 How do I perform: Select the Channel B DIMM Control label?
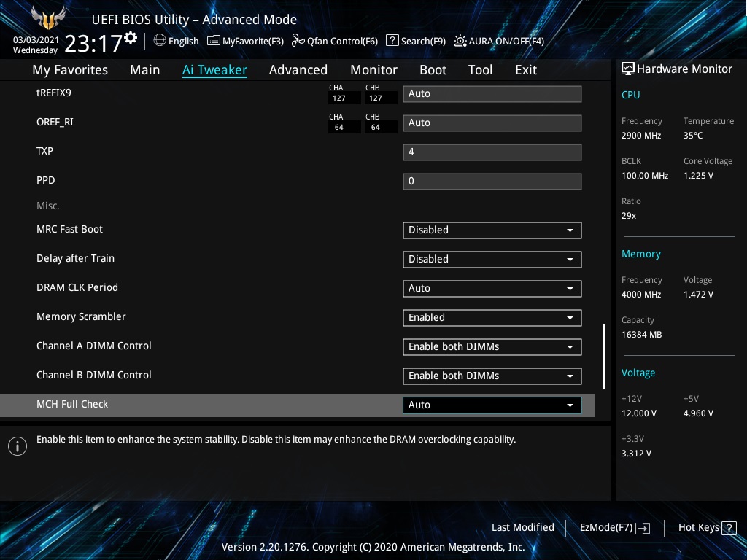[x=94, y=376]
